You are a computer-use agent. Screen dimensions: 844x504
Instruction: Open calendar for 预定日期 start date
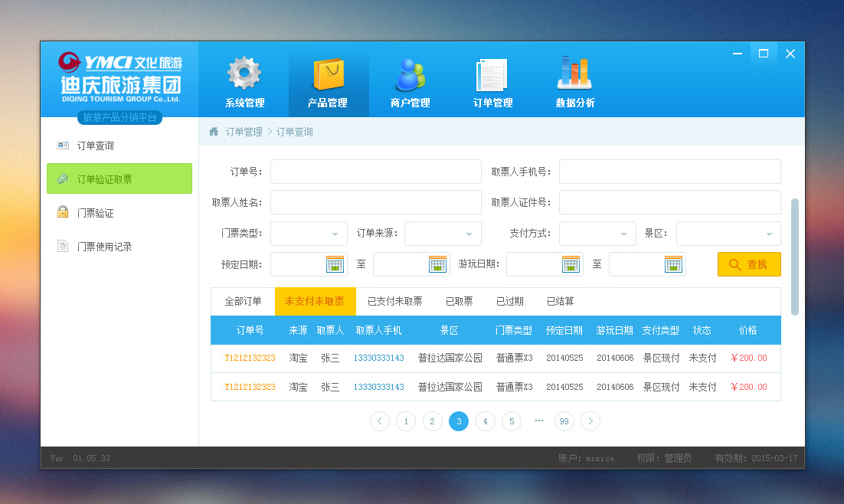(335, 264)
